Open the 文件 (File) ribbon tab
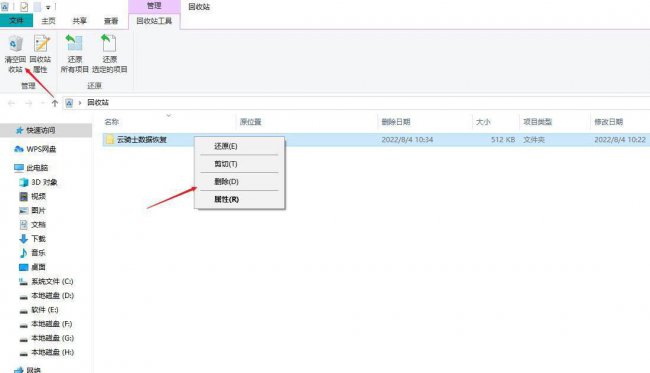 tap(16, 20)
